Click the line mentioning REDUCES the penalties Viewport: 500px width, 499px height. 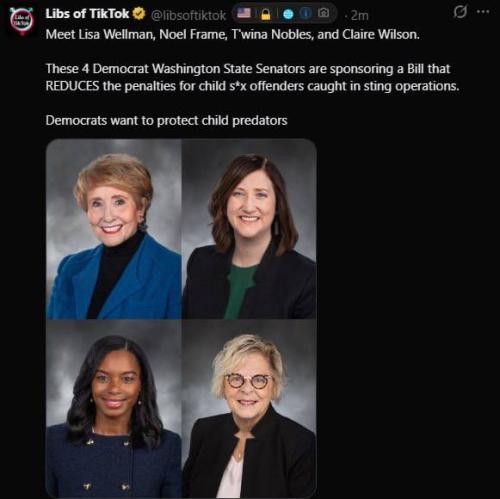[252, 86]
